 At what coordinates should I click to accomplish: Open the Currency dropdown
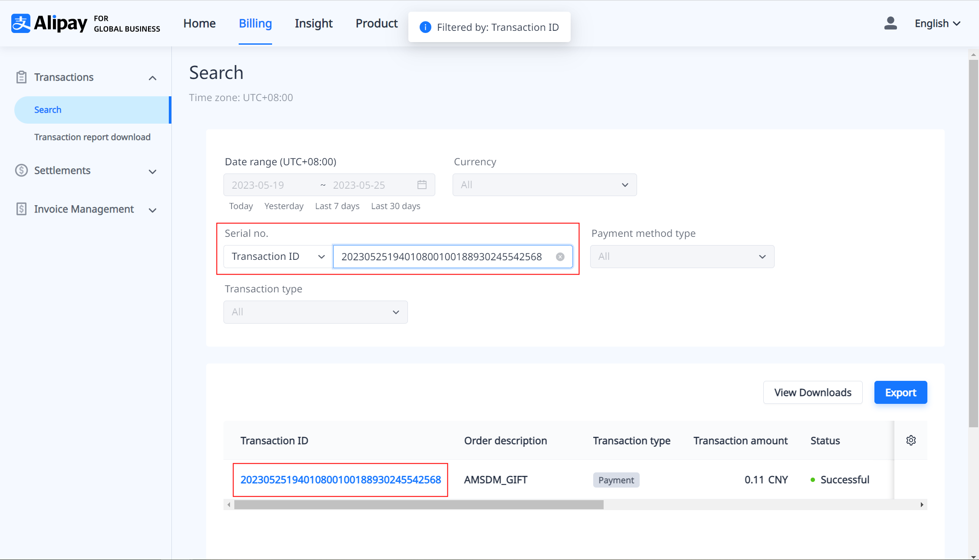[x=544, y=185]
